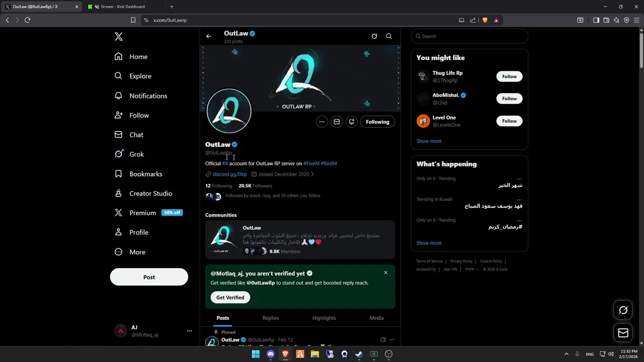Open account options beside @Motlaq_aj
Image resolution: width=644 pixels, height=362 pixels.
pyautogui.click(x=190, y=331)
